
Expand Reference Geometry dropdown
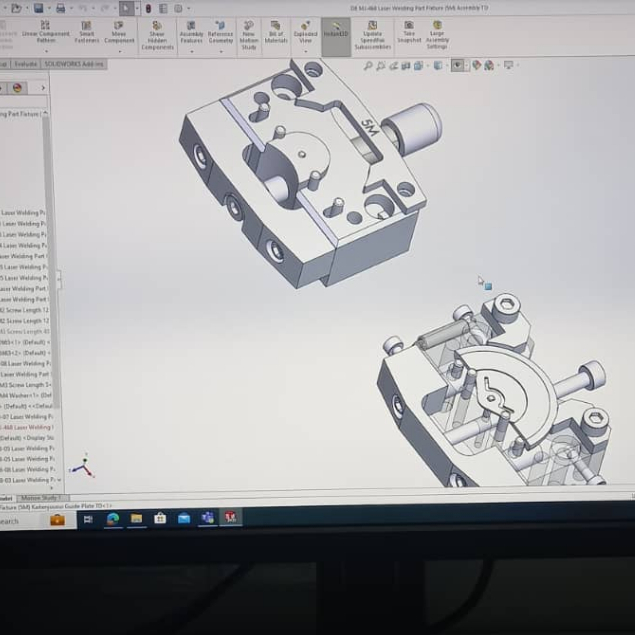(x=220, y=50)
